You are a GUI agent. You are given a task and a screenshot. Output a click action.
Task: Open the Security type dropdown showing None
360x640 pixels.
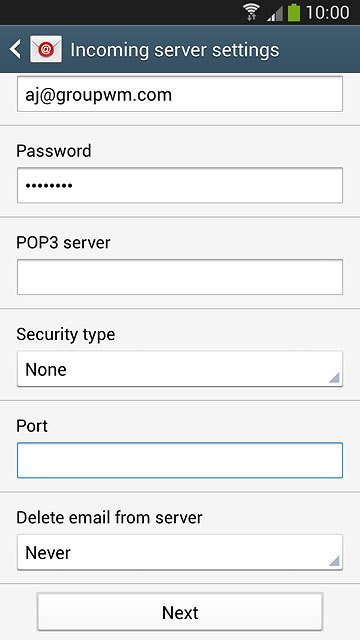coord(180,369)
